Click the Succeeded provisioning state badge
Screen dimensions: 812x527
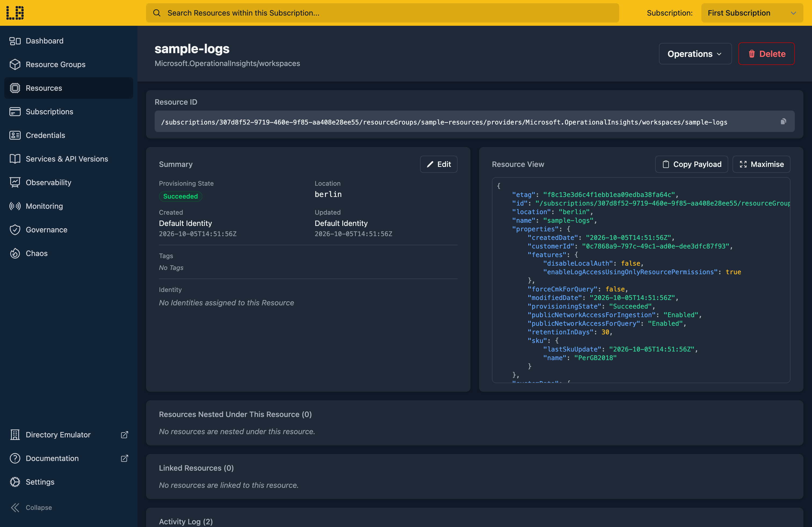[x=180, y=196]
